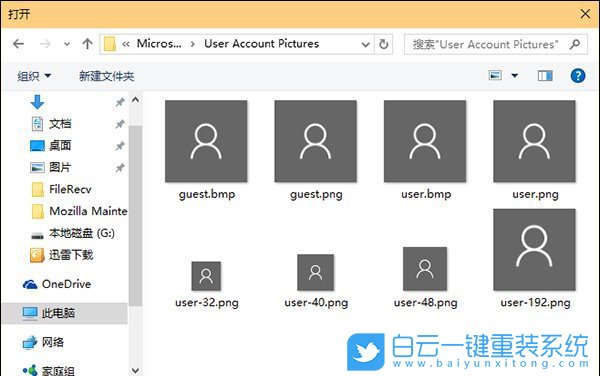This screenshot has height=376, width=600.
Task: Open the Downloads blue arrow item
Action: 38,102
